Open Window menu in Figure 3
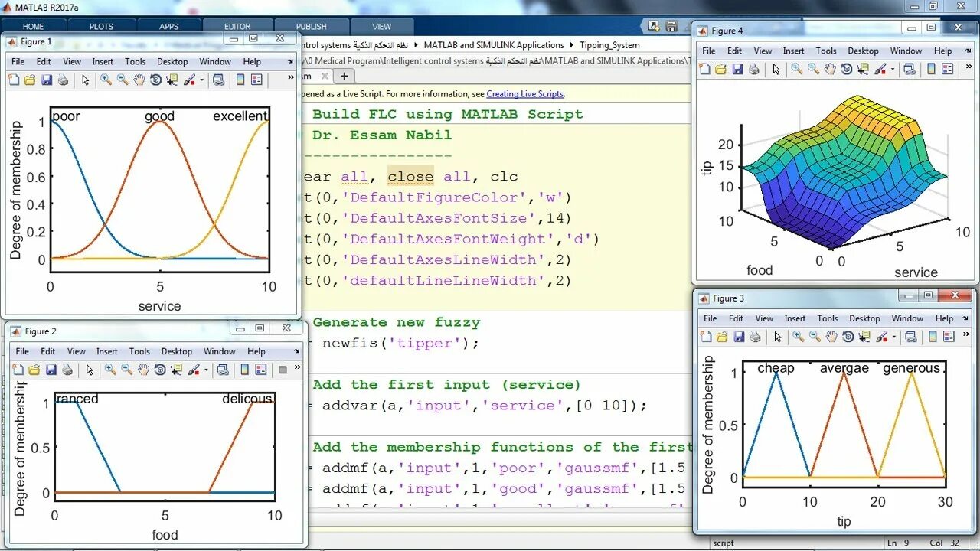Image resolution: width=980 pixels, height=551 pixels. [907, 319]
